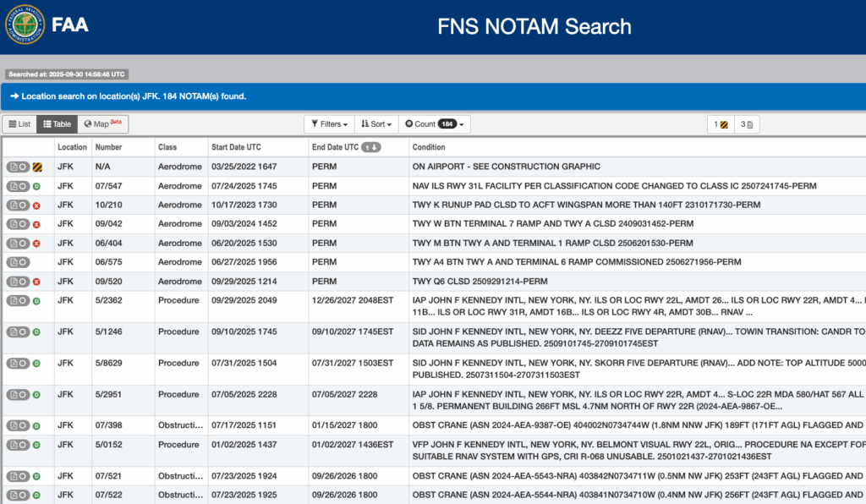The height and width of the screenshot is (504, 866).
Task: Click the construction notices badge showing 1
Action: [721, 123]
